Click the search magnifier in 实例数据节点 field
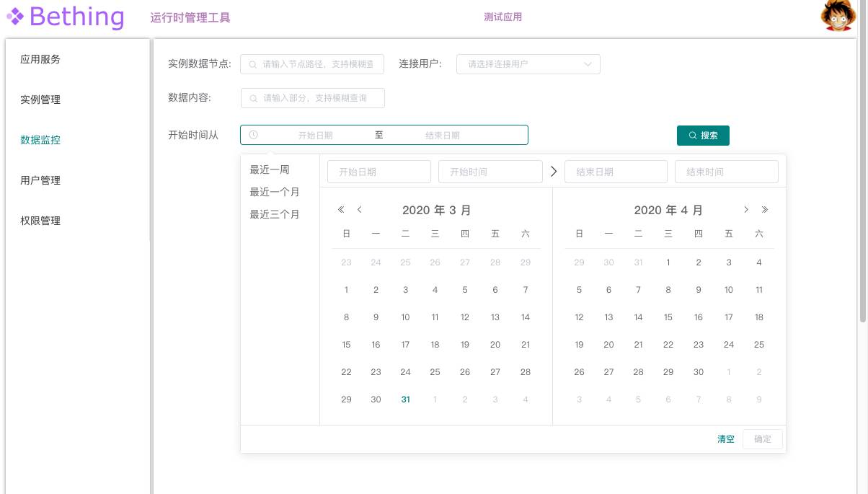 (253, 64)
